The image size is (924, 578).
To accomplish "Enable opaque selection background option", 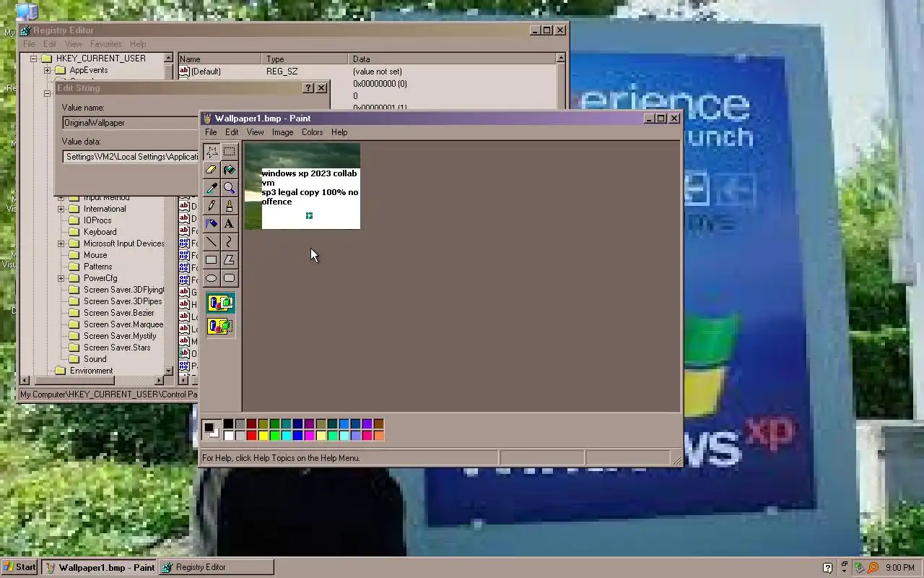I will point(221,303).
